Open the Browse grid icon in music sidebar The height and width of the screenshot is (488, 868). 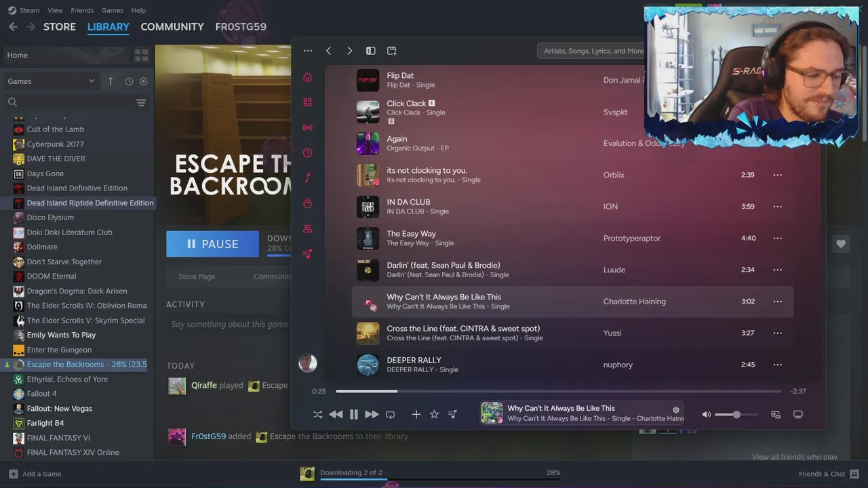[307, 102]
